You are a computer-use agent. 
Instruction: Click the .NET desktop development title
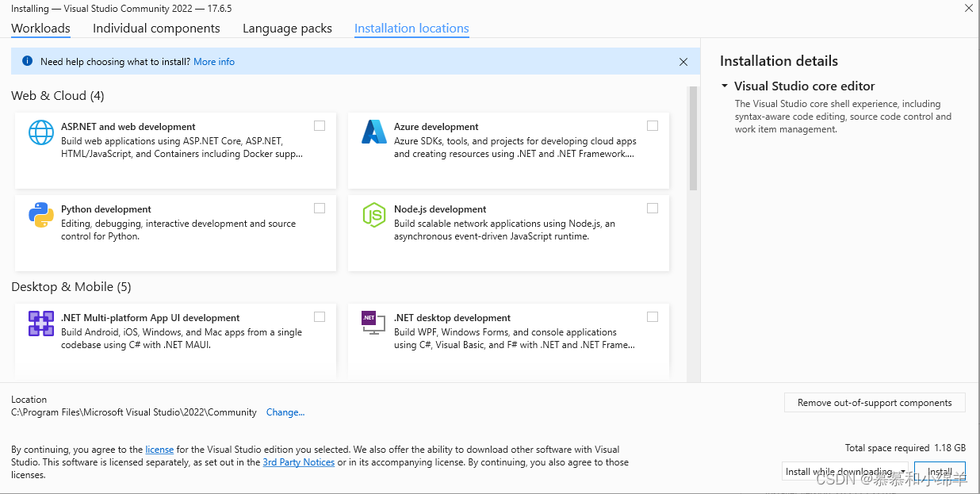[453, 318]
